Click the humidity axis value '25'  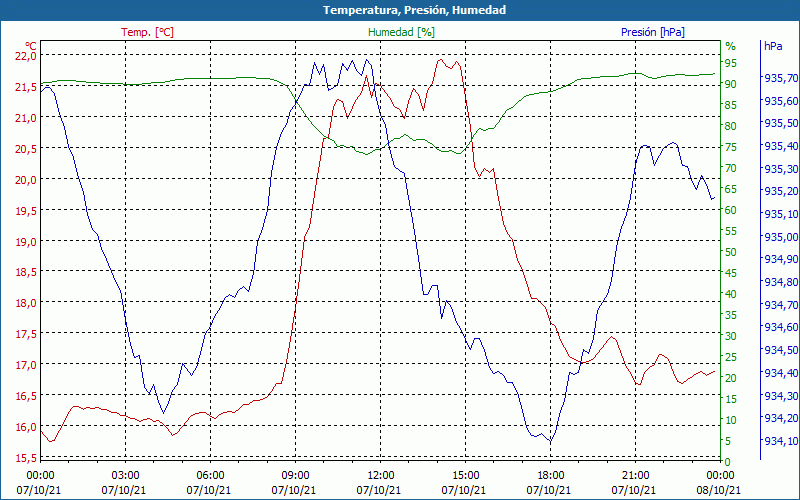(x=731, y=357)
